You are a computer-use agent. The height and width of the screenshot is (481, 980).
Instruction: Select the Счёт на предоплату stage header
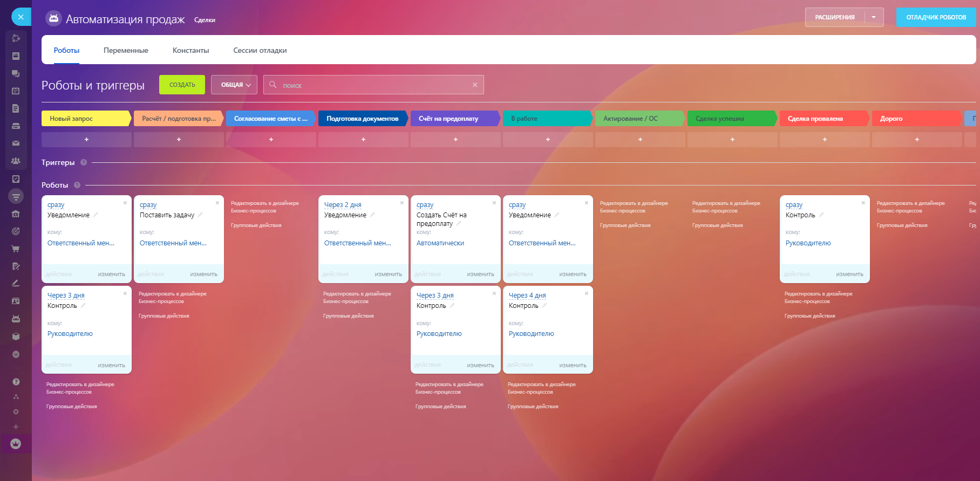pyautogui.click(x=455, y=119)
